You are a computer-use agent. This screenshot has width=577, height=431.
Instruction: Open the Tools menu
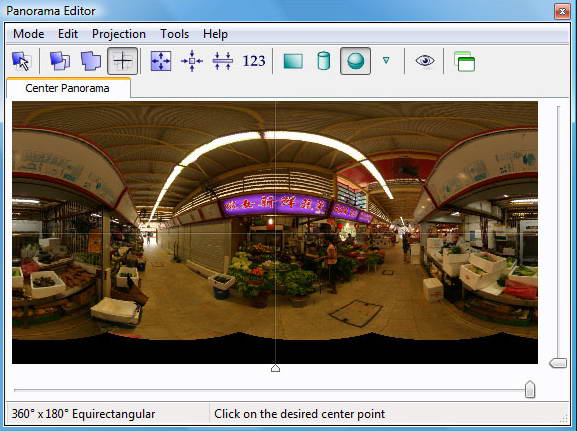point(174,34)
